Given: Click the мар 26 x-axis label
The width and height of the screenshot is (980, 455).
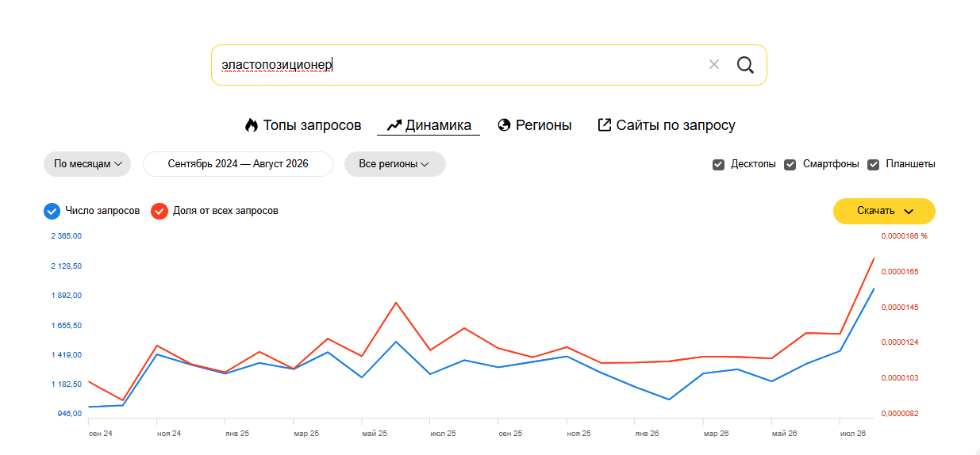Looking at the screenshot, I should tap(716, 434).
